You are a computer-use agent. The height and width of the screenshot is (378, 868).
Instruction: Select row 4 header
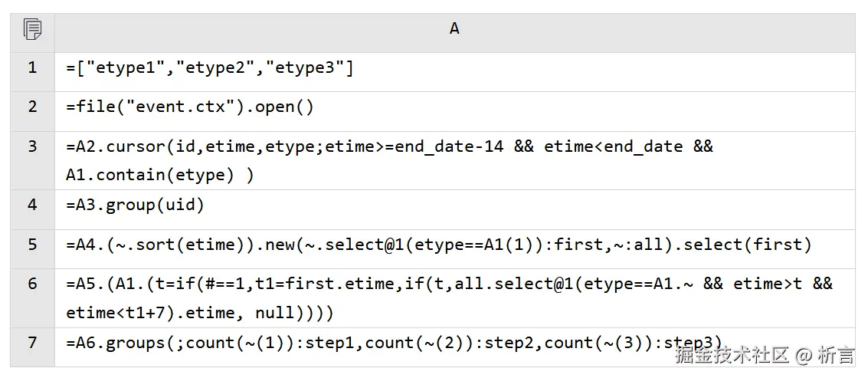pos(32,205)
